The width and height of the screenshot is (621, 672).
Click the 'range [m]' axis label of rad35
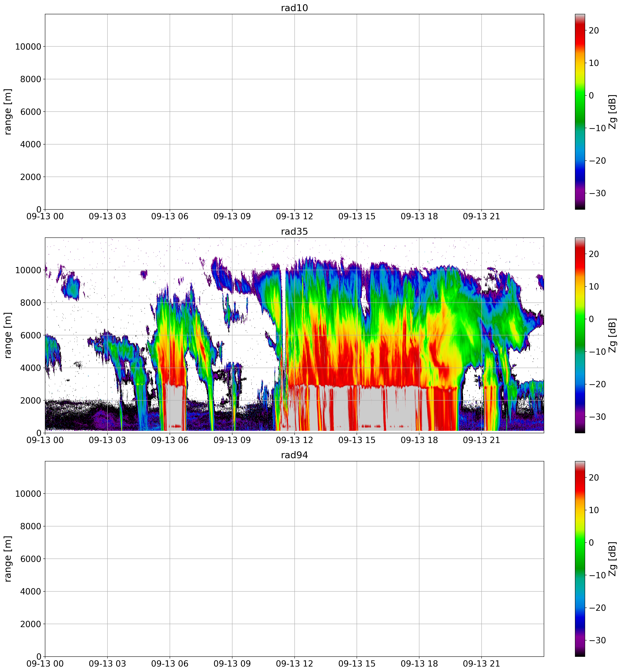pyautogui.click(x=8, y=335)
